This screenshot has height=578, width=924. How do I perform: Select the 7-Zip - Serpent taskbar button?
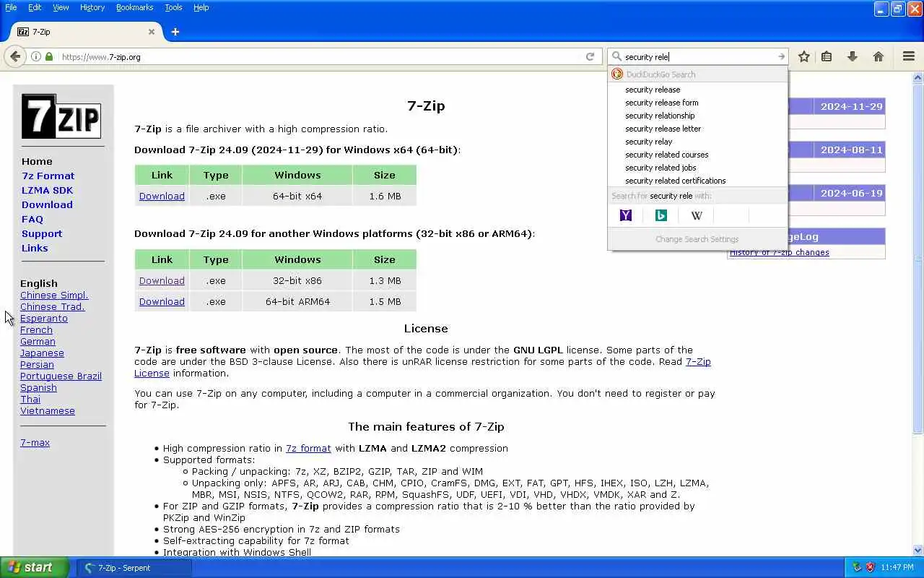134,568
